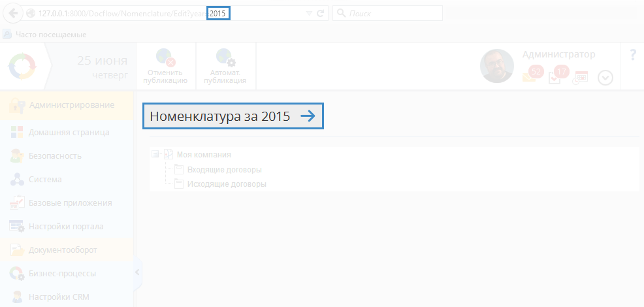Collapse the Моя компания tree node

coord(155,155)
